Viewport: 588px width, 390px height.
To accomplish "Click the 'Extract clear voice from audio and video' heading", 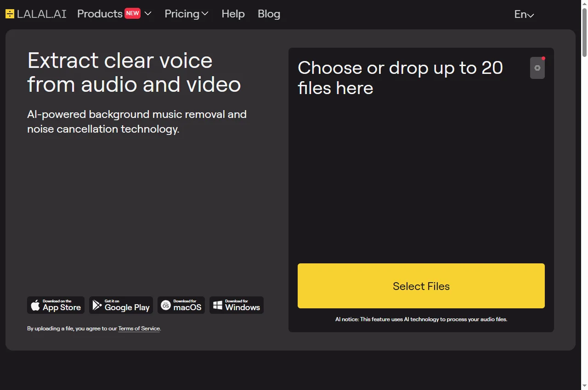I will click(134, 72).
